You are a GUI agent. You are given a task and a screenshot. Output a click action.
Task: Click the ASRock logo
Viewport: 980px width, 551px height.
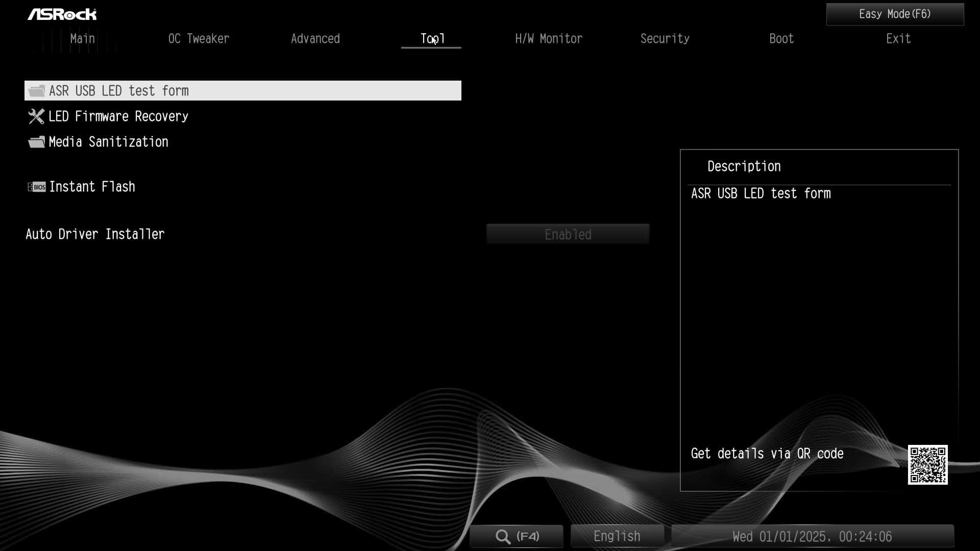point(62,14)
